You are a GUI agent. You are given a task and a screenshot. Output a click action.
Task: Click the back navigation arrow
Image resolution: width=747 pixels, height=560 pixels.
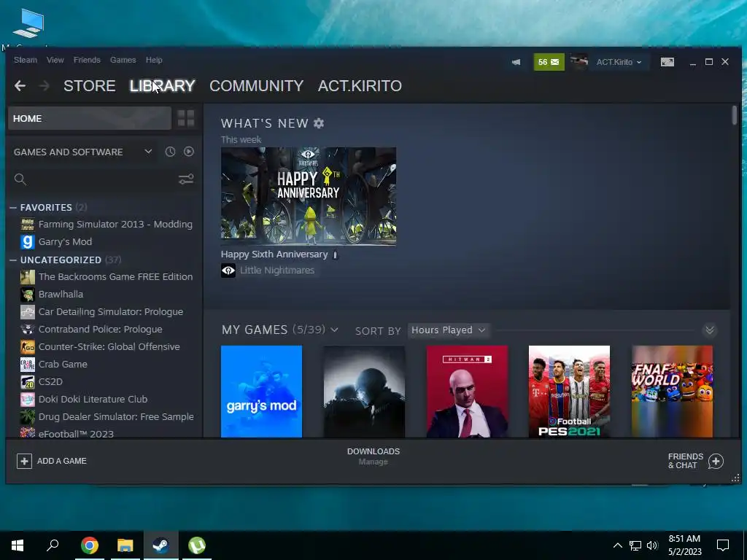point(20,86)
